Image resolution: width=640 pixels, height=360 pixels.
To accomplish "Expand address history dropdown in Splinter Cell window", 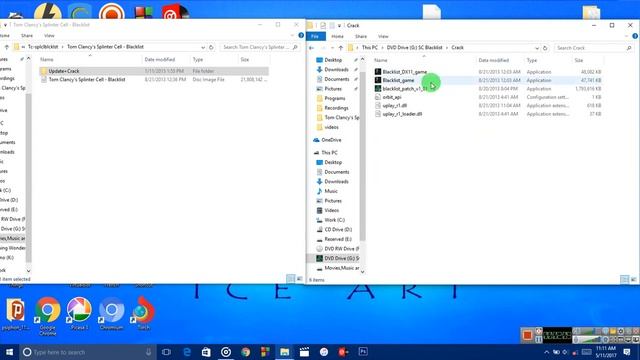I will coord(203,47).
